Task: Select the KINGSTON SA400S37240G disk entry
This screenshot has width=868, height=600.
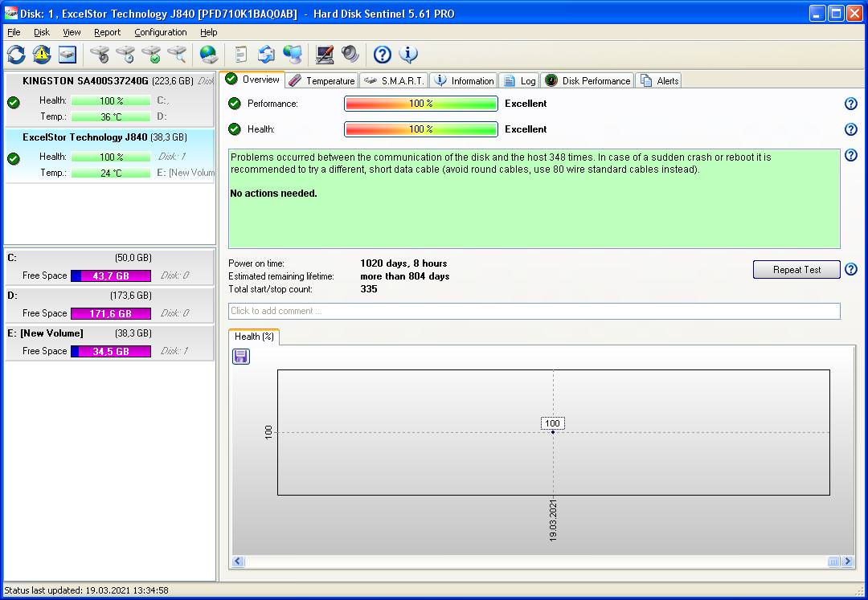Action: coord(109,99)
